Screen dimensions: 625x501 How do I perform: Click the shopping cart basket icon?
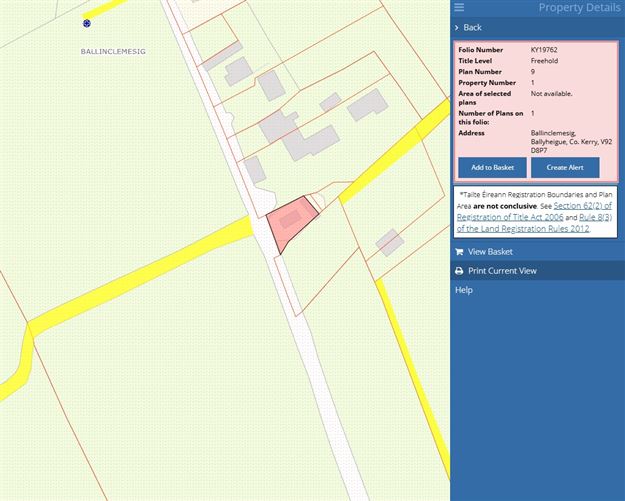coord(459,252)
